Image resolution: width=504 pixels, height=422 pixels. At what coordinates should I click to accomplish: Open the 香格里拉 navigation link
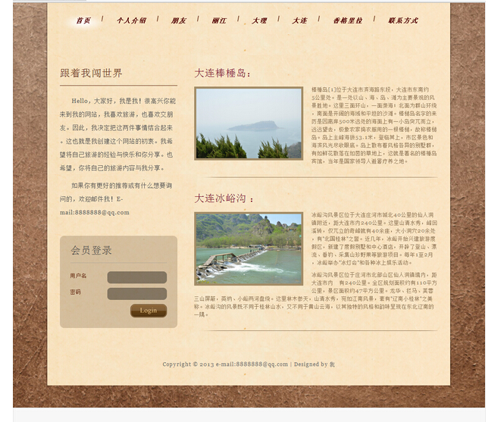click(348, 20)
